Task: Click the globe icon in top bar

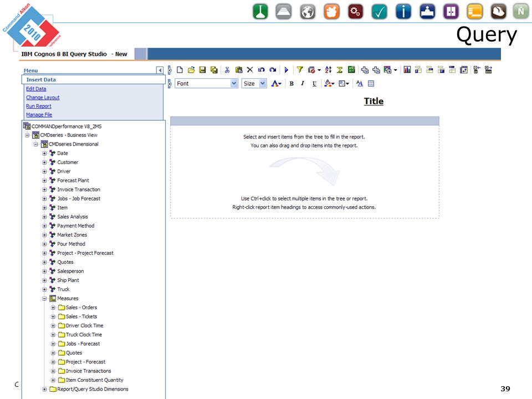Action: pyautogui.click(x=308, y=12)
